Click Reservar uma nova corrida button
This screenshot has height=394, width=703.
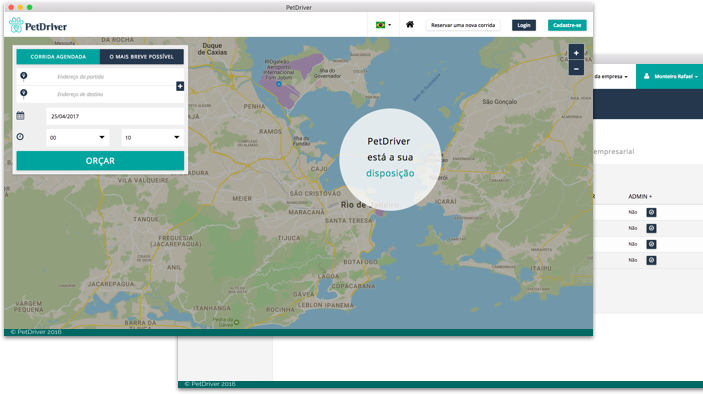(x=463, y=25)
